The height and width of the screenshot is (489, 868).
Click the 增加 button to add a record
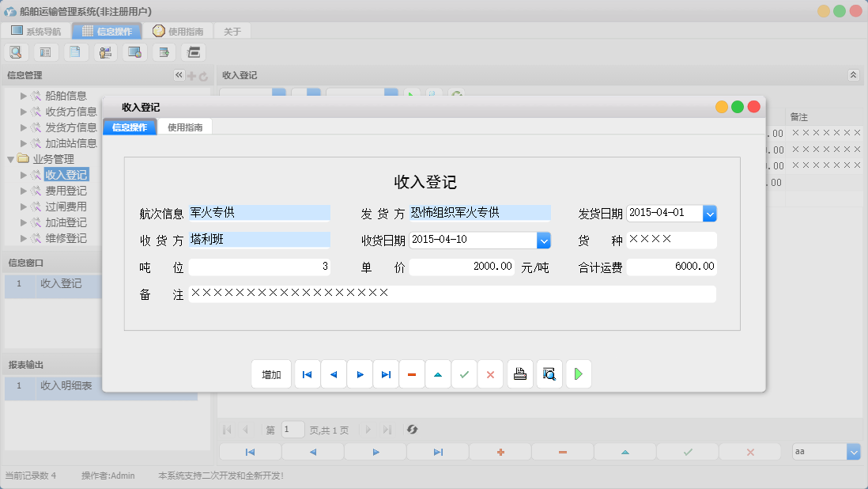(x=271, y=373)
